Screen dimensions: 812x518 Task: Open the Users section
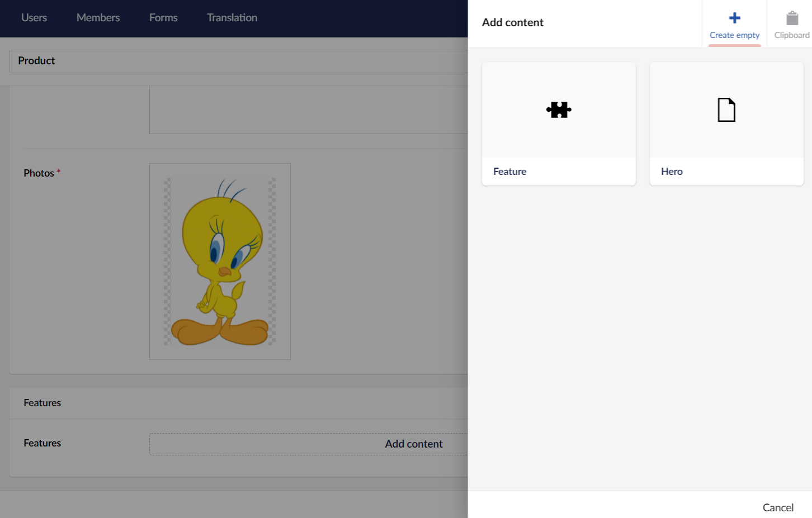[x=34, y=18]
